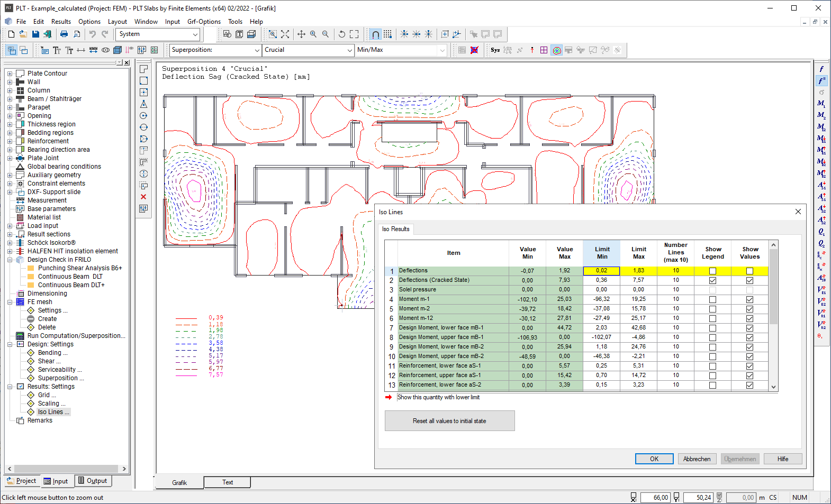Viewport: 831px width, 504px height.
Task: Click the Abbrechen button
Action: pyautogui.click(x=697, y=459)
